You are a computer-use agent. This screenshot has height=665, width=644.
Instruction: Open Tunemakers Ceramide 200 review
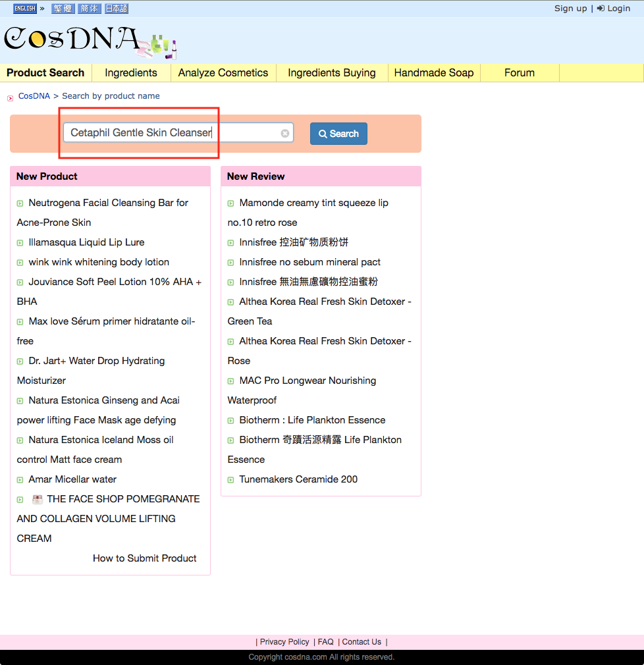298,479
